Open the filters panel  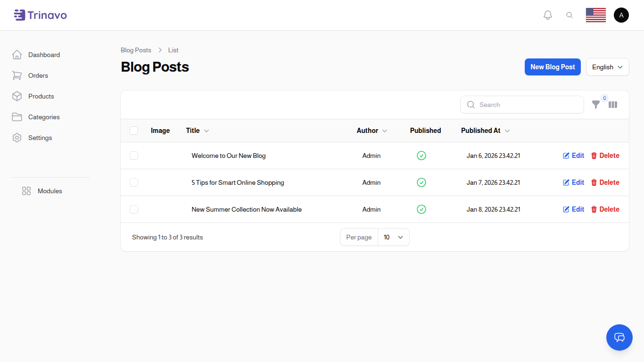(596, 105)
